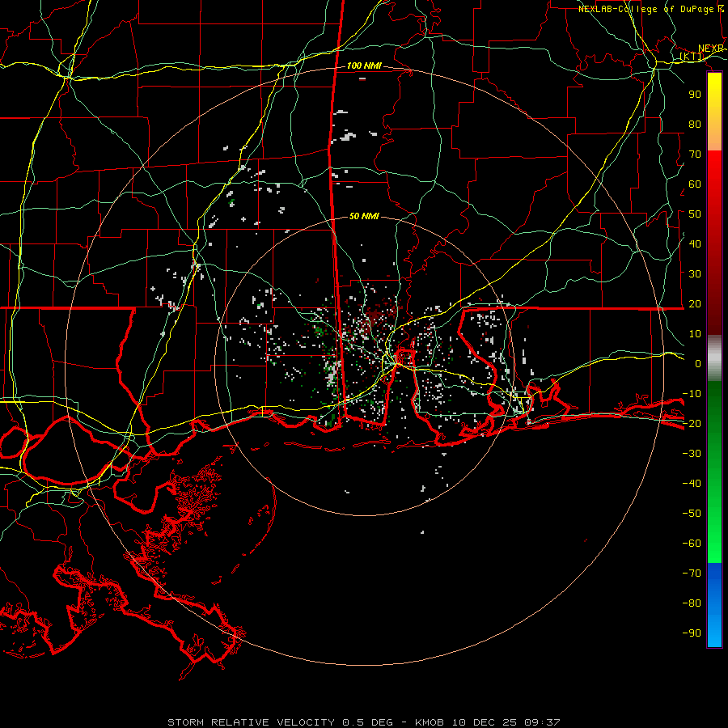Click the -20 value on the velocity legend
The width and height of the screenshot is (728, 728).
[692, 423]
